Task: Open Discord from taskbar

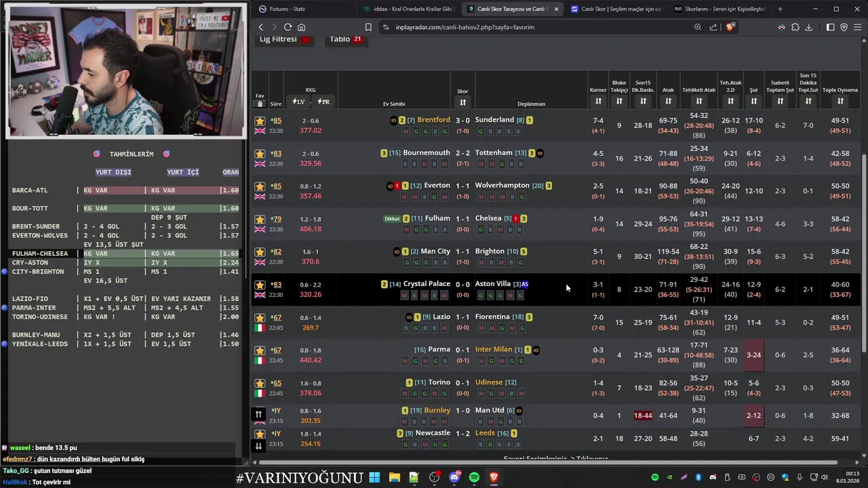Action: [x=454, y=477]
